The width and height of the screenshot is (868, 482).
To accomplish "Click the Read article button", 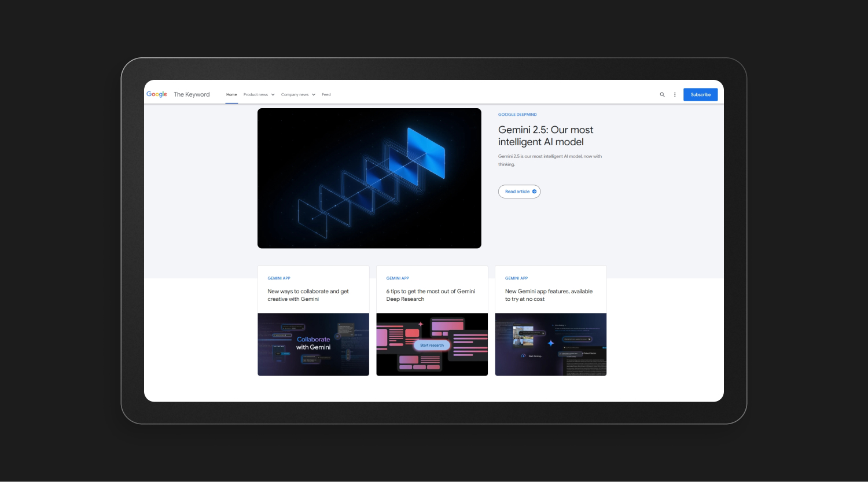I will [x=519, y=192].
